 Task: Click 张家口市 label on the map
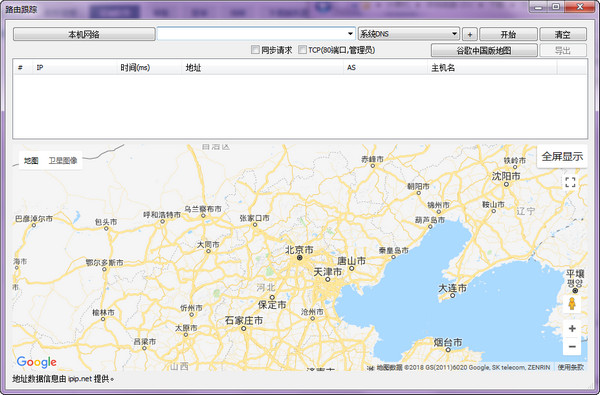coord(254,218)
